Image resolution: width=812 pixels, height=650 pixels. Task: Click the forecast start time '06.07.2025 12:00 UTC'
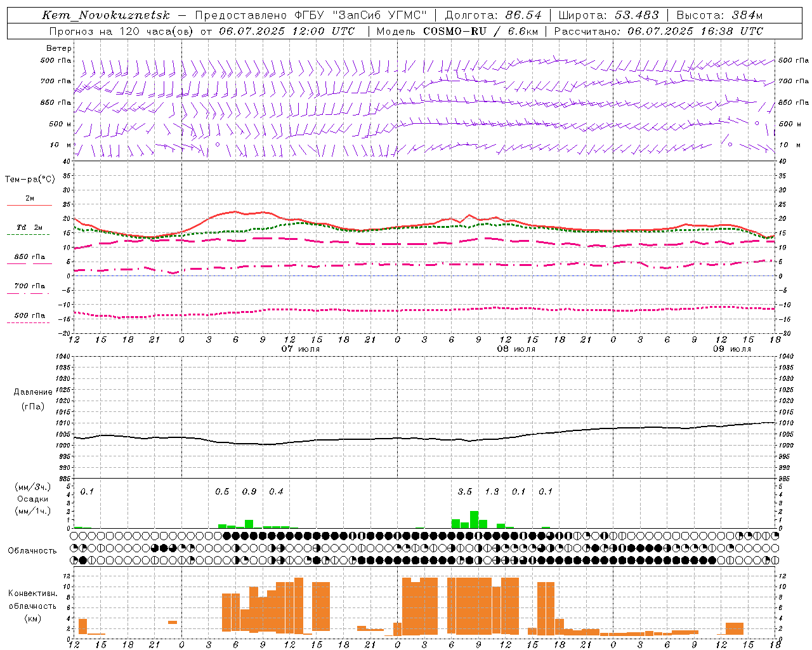(287, 31)
